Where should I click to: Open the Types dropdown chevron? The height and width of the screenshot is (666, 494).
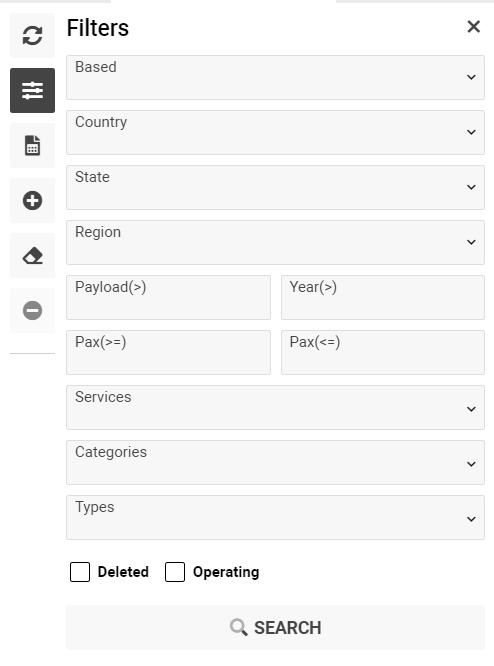click(x=471, y=519)
